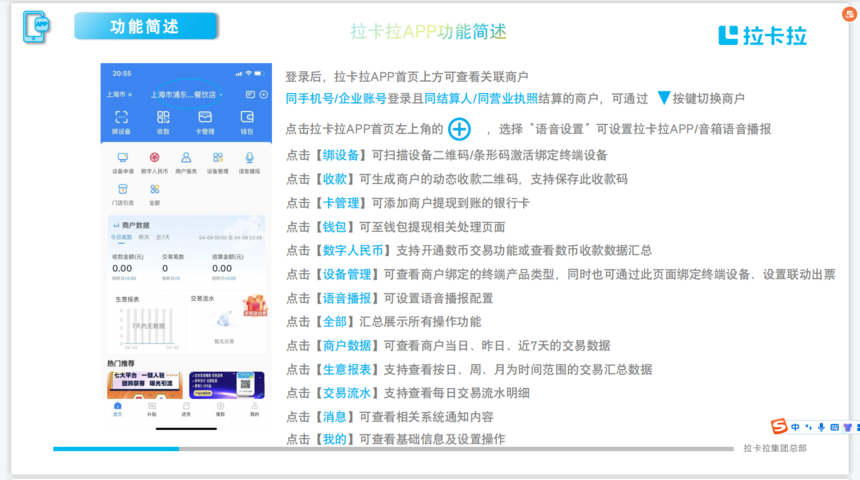Toggle Sogou 中 Chinese/English mode
The height and width of the screenshot is (480, 860).
click(x=795, y=427)
